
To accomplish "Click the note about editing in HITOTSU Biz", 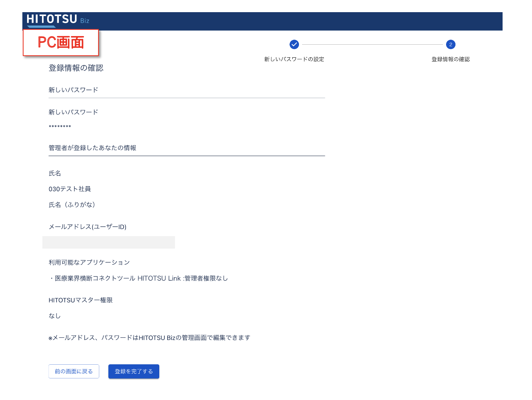I will [x=149, y=338].
